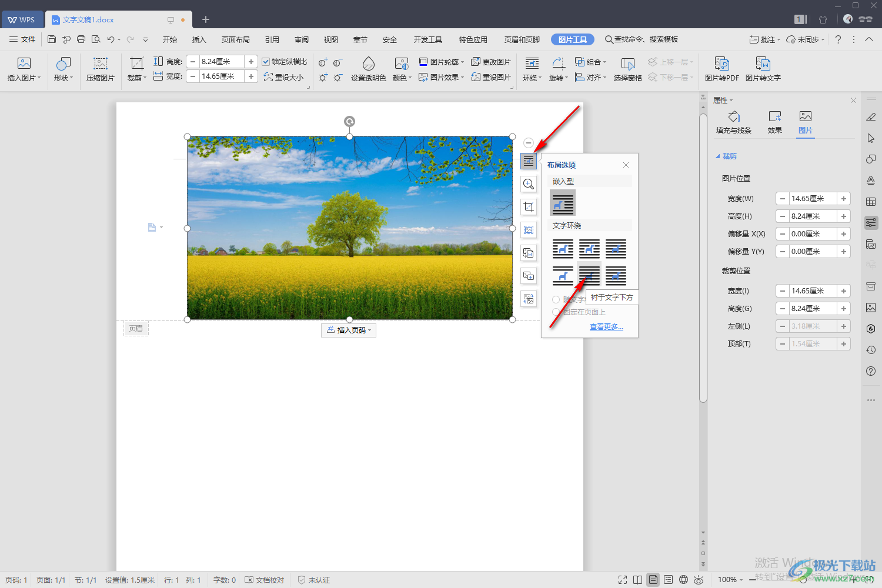Viewport: 882px width, 588px height.
Task: Choose the Behind Text (衬于文字下方) wrap icon
Action: 589,275
